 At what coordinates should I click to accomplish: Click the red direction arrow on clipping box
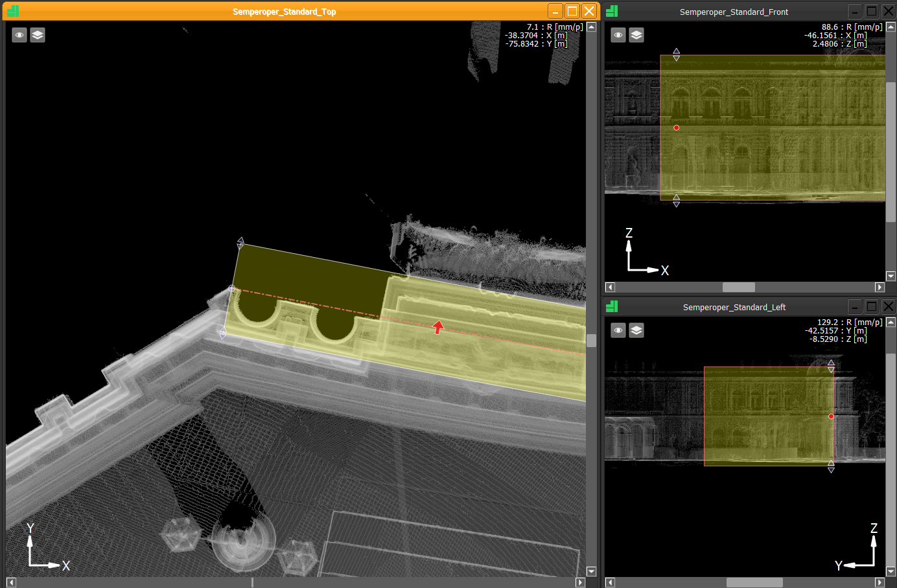coord(438,327)
